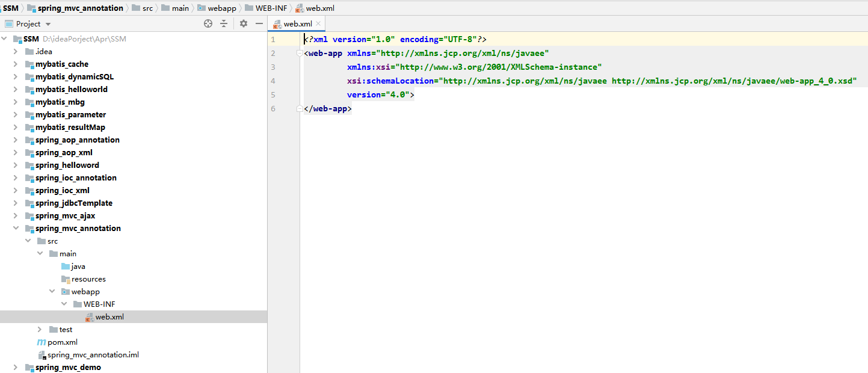Click spring_mvc_annotation breadcrumb
Viewport: 868px width, 373px height.
75,8
